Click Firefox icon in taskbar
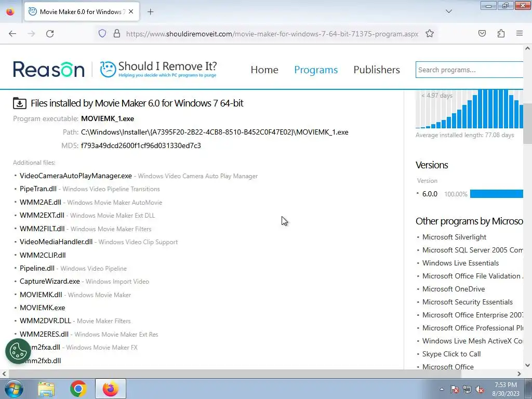 (110, 389)
